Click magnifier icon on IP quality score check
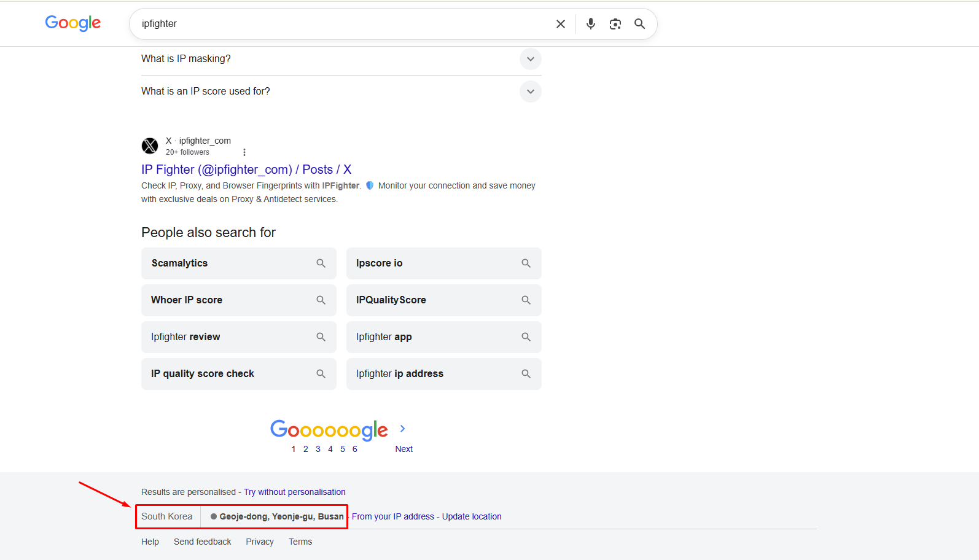 321,374
